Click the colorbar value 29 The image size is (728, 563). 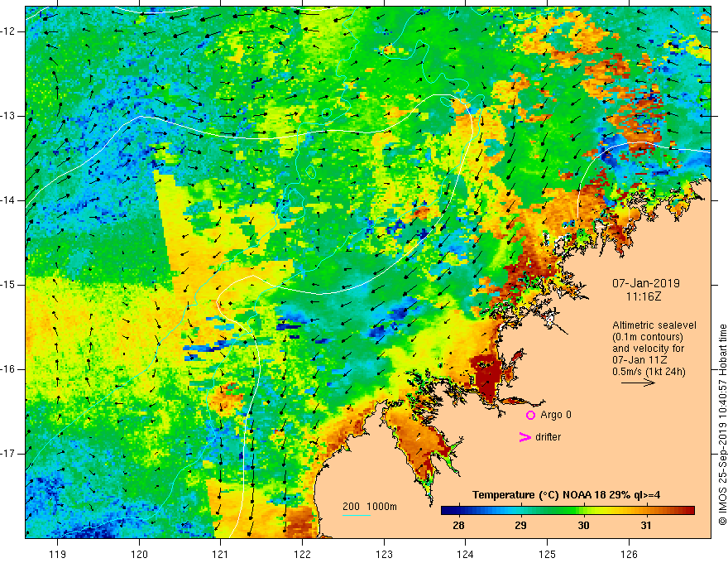[520, 526]
